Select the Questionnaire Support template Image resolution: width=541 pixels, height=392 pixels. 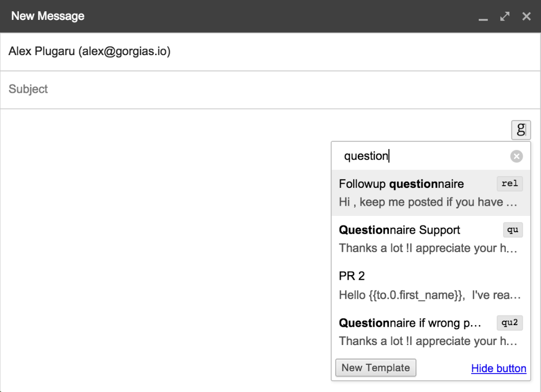(x=431, y=239)
